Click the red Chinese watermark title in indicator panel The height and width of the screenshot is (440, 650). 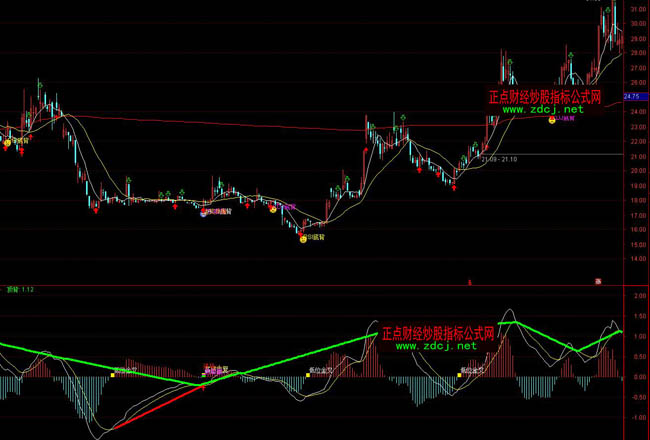tap(439, 334)
